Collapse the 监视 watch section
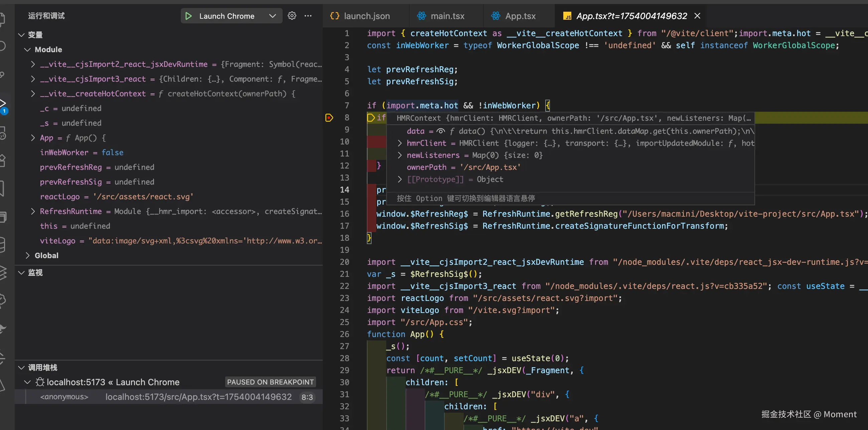 point(21,273)
